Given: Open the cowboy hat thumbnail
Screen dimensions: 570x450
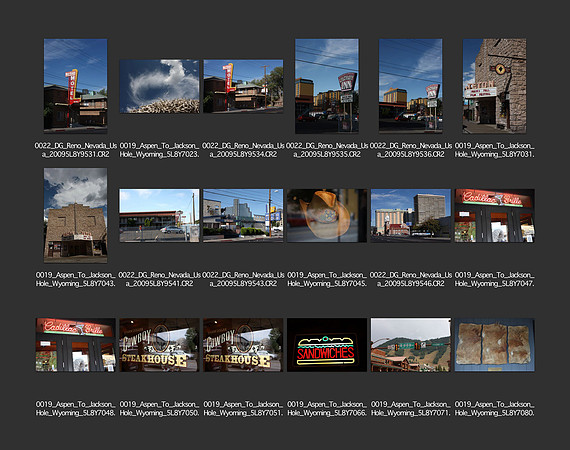Looking at the screenshot, I should click(327, 215).
